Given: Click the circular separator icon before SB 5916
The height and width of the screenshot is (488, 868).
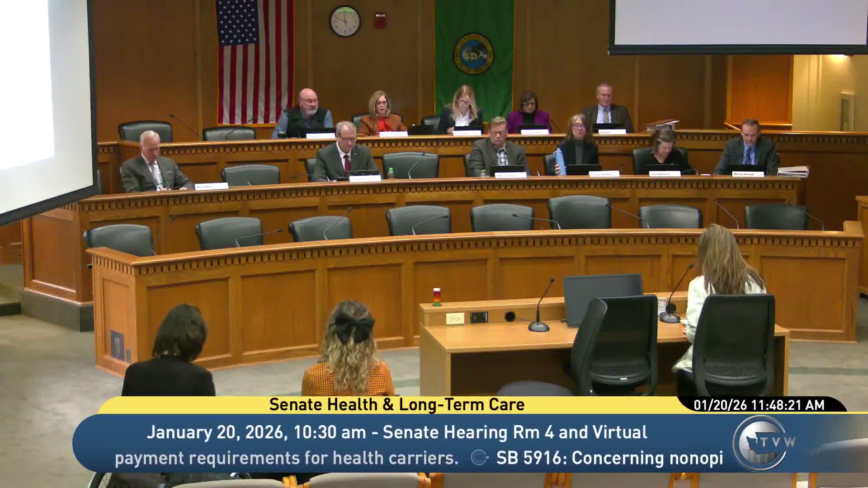Looking at the screenshot, I should click(479, 458).
